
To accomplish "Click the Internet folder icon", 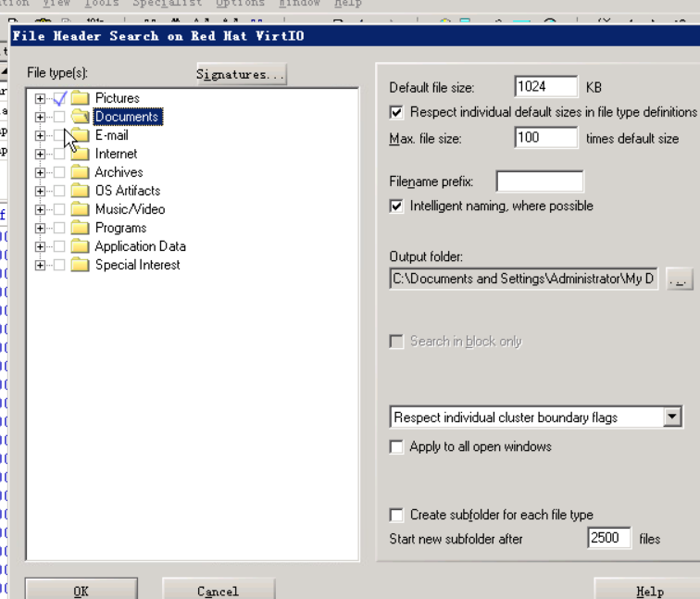I will tap(81, 154).
